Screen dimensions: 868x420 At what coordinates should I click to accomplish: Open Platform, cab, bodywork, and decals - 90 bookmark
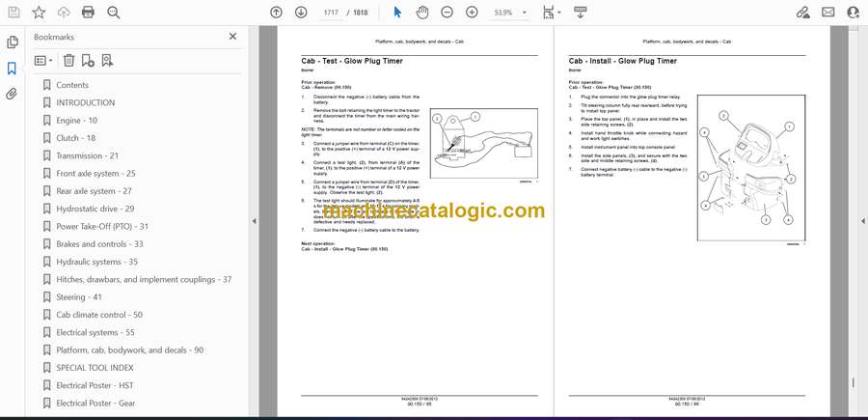coord(130,350)
